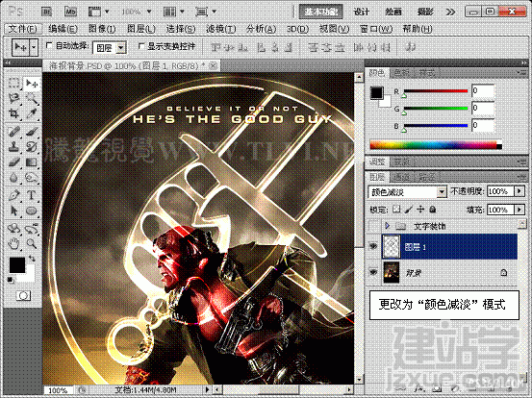Select the Horizontal Type tool
The height and width of the screenshot is (398, 532).
31,195
